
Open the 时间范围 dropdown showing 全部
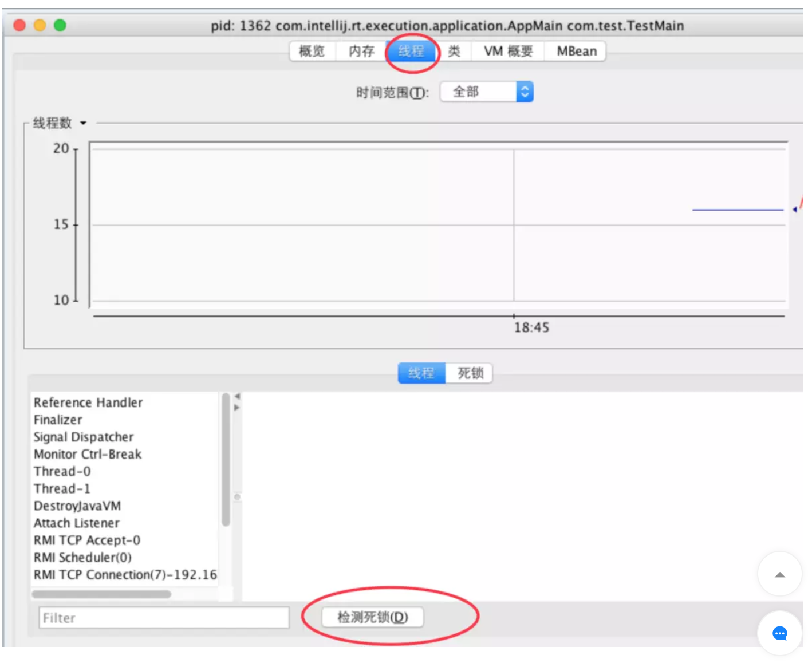tap(487, 92)
